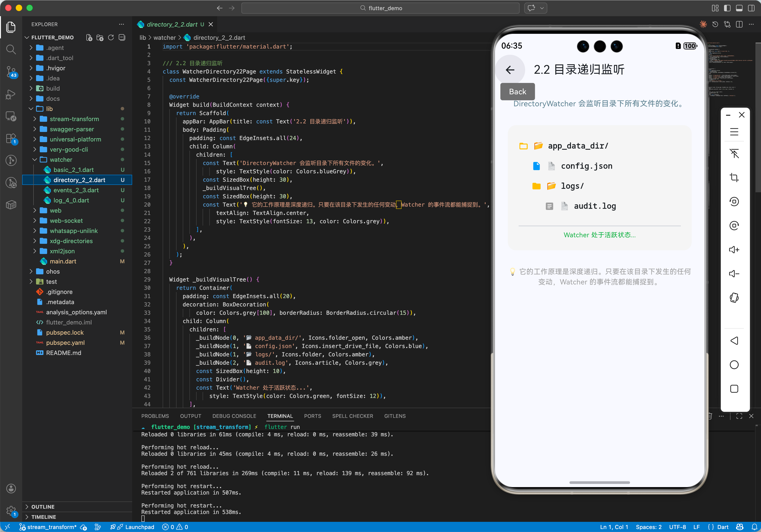Toggle the bottom panel layout button
The image size is (761, 532).
tap(739, 8)
